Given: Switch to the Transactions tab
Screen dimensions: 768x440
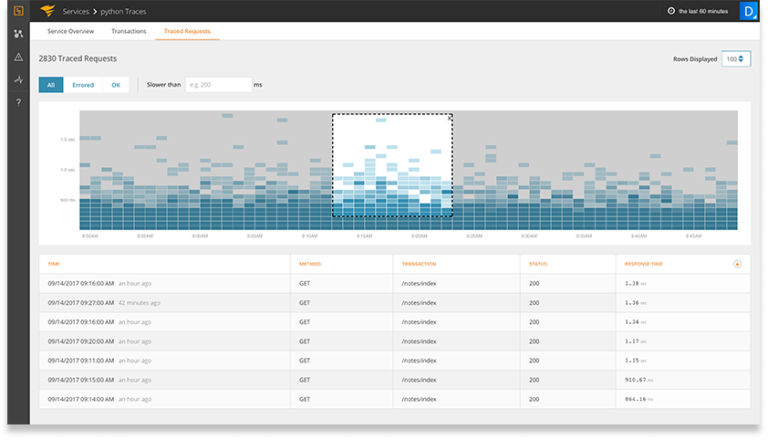Looking at the screenshot, I should pyautogui.click(x=128, y=32).
